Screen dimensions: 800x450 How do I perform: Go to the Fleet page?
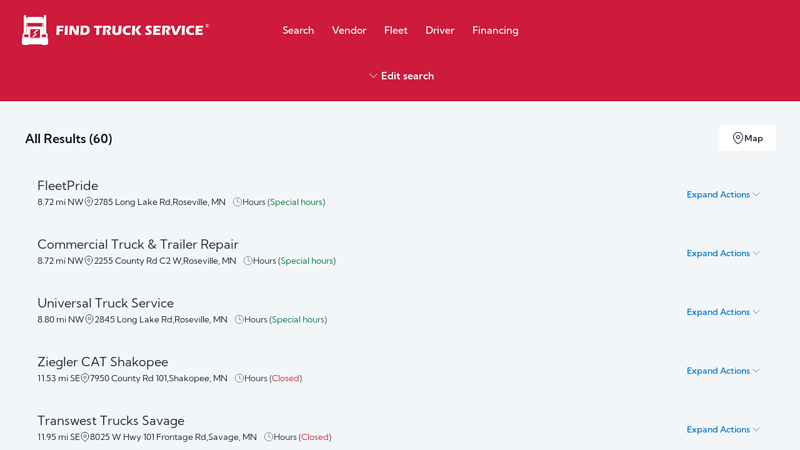pos(396,30)
